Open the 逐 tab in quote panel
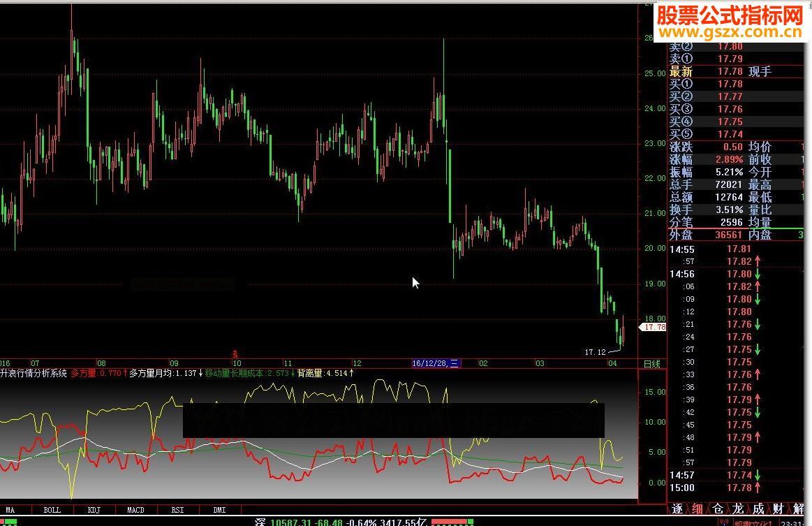Viewport: 812px width, 526px height. 677,509
